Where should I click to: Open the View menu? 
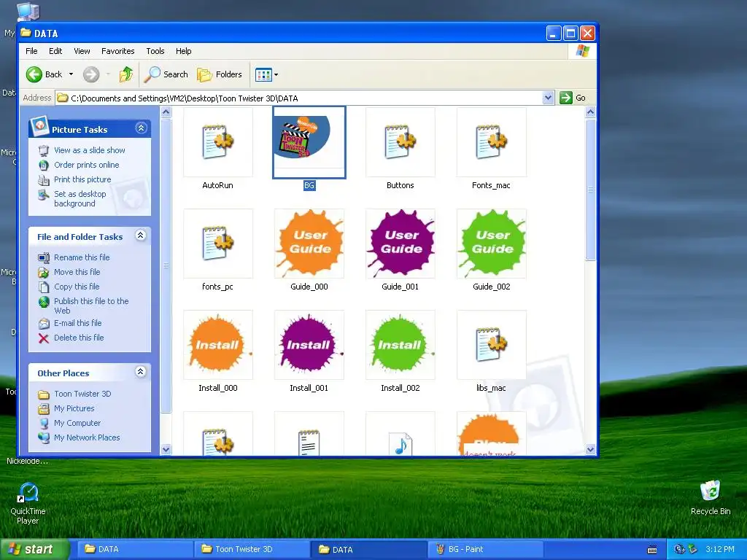pyautogui.click(x=82, y=51)
